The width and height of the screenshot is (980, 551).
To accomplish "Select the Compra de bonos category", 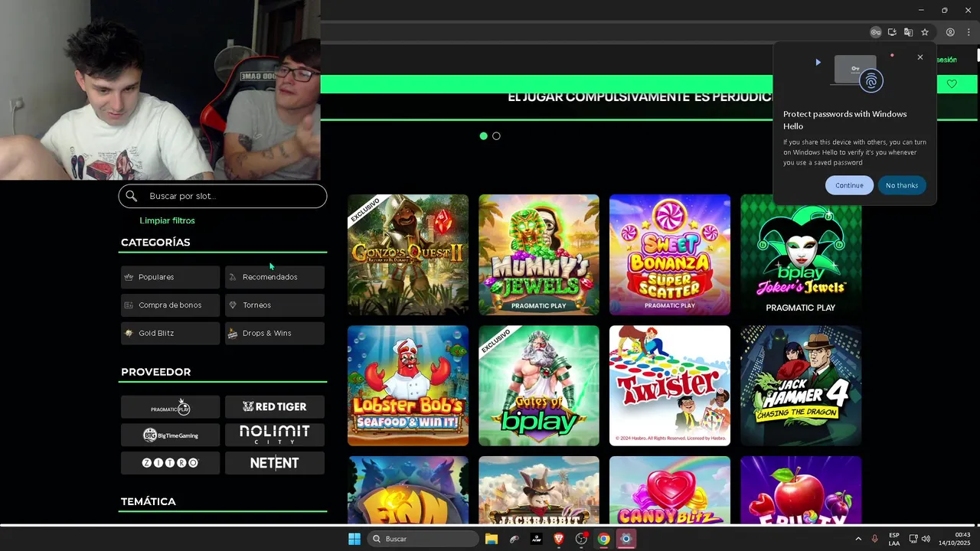I will [170, 305].
